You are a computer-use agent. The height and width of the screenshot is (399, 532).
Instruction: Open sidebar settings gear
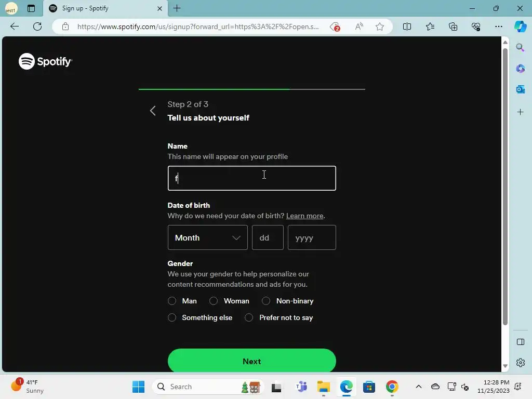click(520, 363)
